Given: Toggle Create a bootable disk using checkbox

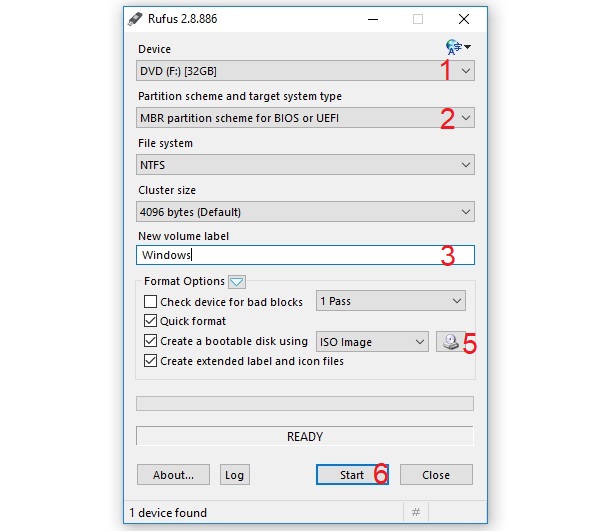Looking at the screenshot, I should 150,341.
